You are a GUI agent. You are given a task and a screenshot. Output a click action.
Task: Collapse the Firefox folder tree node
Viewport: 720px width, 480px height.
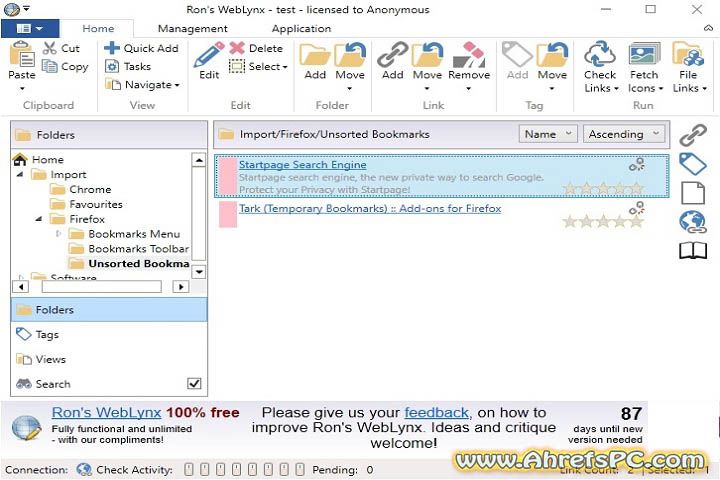[39, 219]
